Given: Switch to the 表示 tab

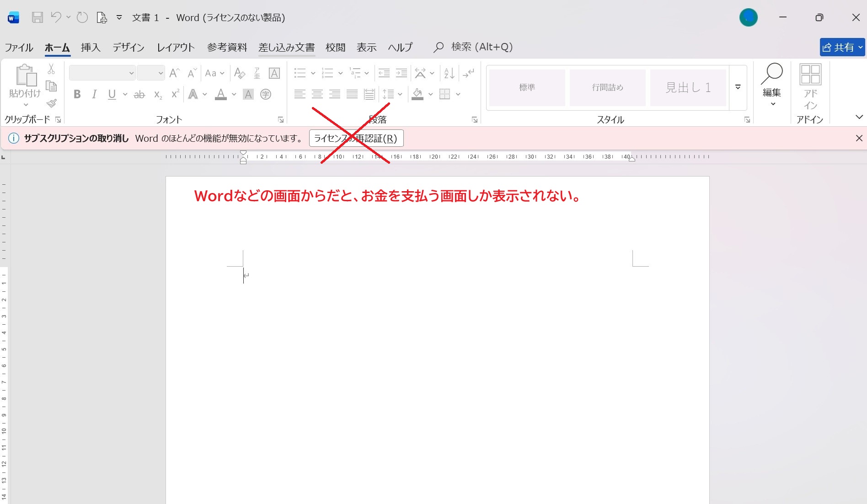Looking at the screenshot, I should tap(366, 47).
